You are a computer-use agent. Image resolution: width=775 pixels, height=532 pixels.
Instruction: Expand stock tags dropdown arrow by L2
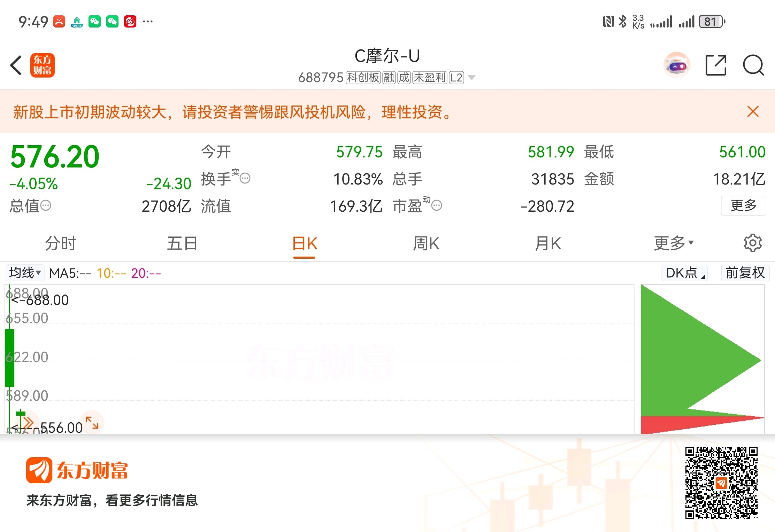point(471,78)
